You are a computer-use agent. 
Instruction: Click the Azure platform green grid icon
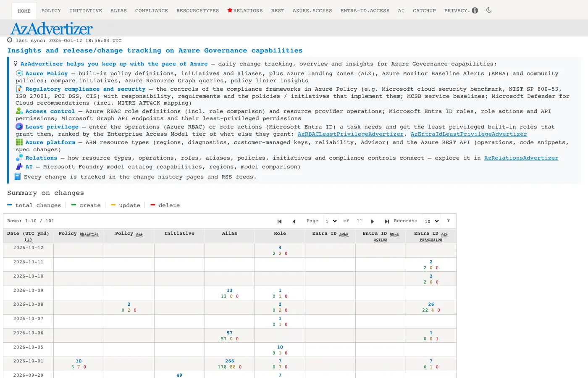click(19, 142)
